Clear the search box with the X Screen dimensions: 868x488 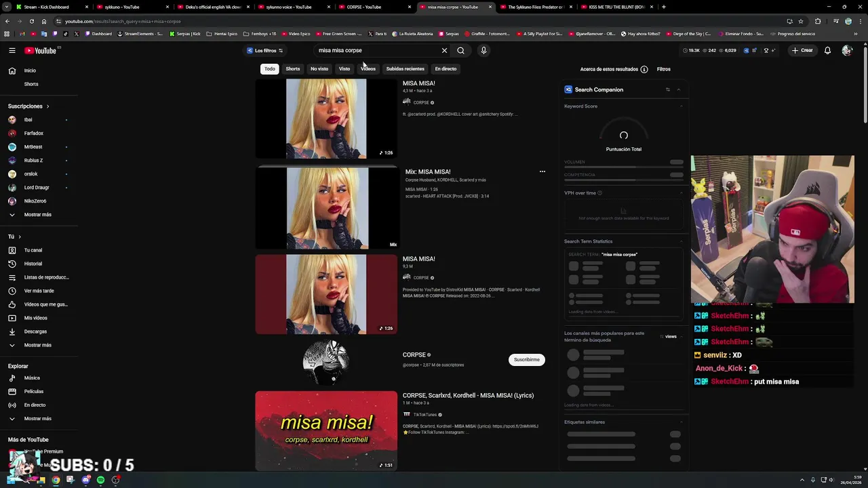click(444, 50)
